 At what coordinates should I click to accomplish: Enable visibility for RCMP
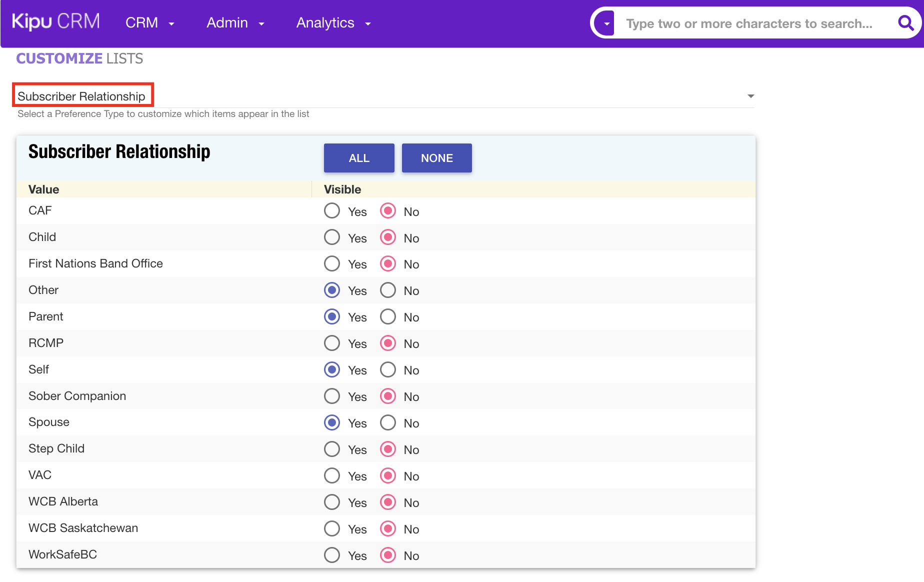point(332,343)
